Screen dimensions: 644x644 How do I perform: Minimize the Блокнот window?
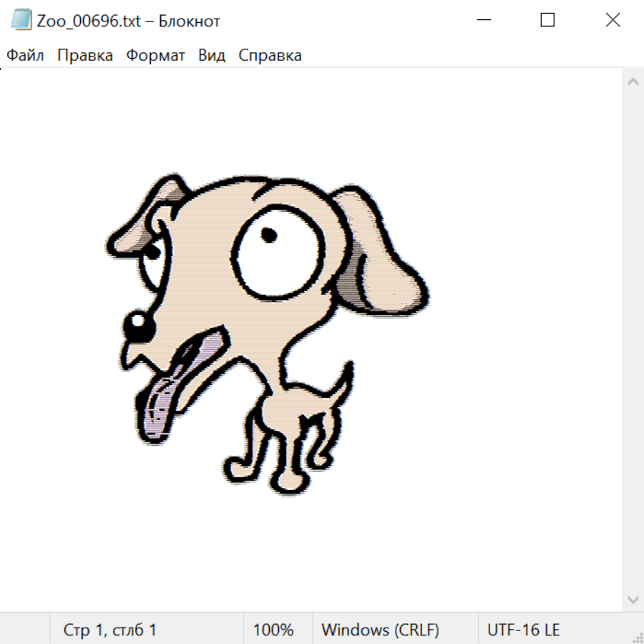(x=482, y=20)
